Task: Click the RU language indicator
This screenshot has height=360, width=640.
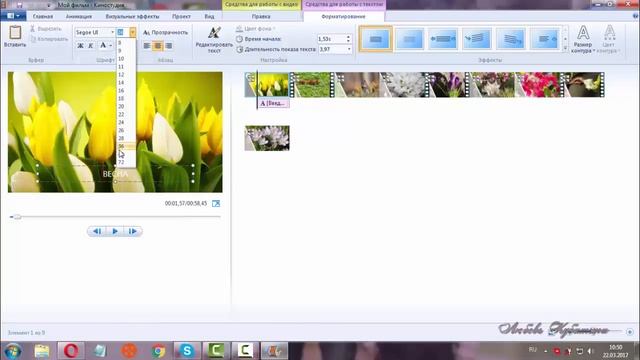Action: click(x=532, y=350)
